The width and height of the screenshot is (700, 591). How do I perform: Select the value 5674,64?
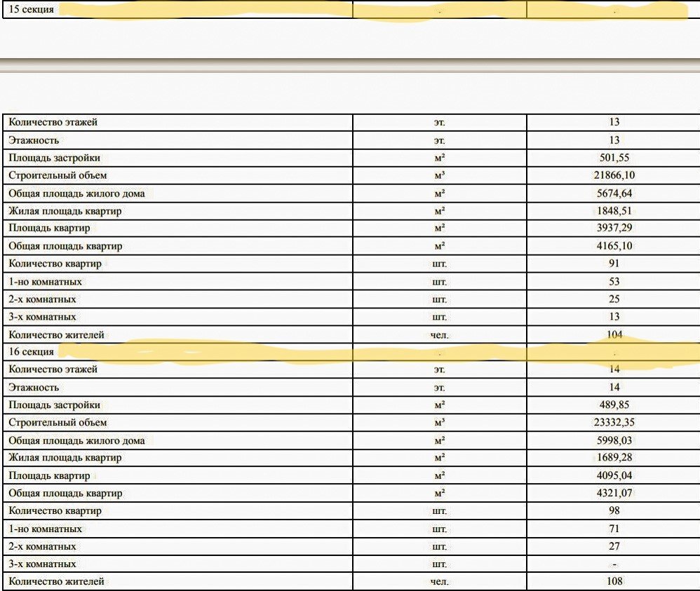[614, 193]
